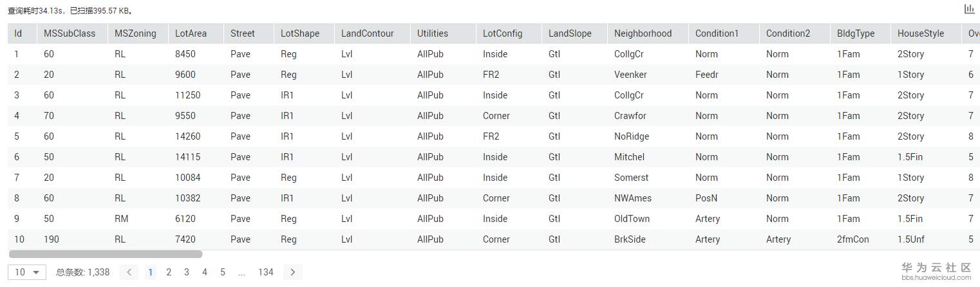Select current page 1 indicator

click(x=151, y=272)
